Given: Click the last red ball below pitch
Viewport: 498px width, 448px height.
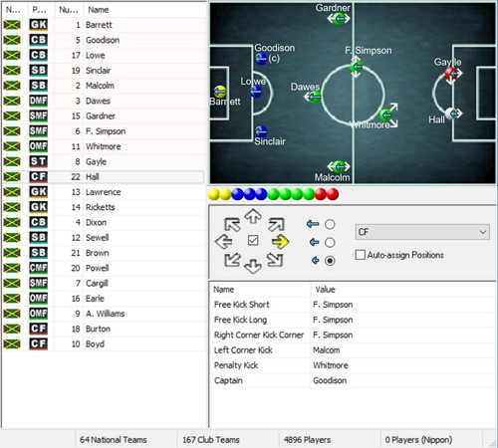Looking at the screenshot, I should point(333,194).
